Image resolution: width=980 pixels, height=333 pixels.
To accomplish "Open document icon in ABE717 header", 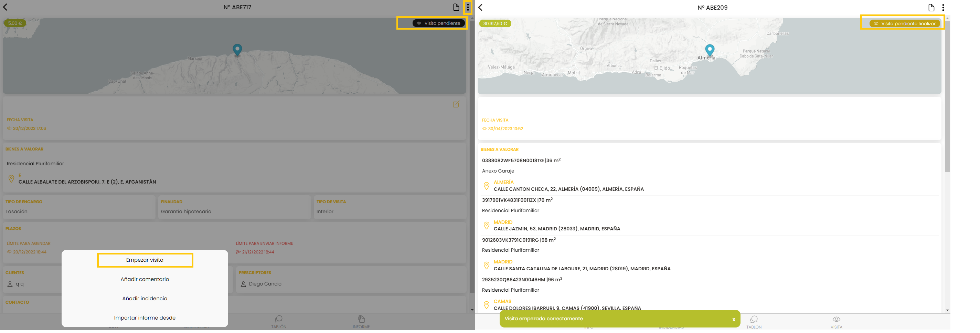I will pos(456,7).
